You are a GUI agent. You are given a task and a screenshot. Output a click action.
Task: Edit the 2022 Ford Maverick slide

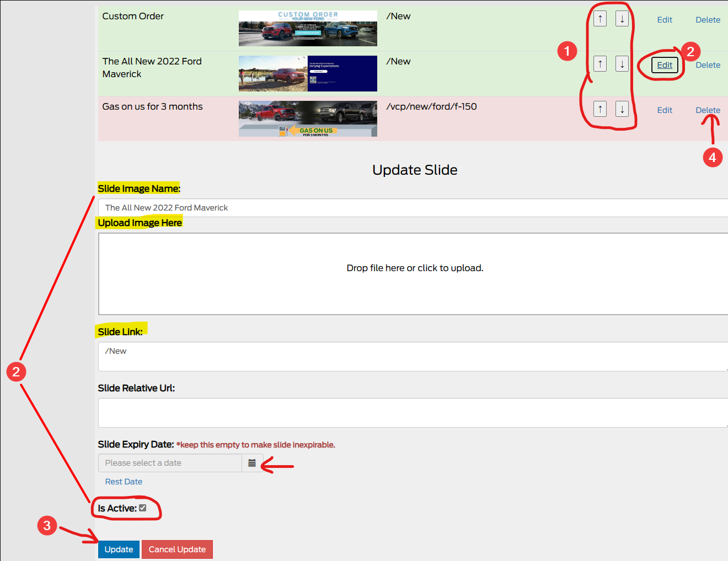tap(665, 65)
